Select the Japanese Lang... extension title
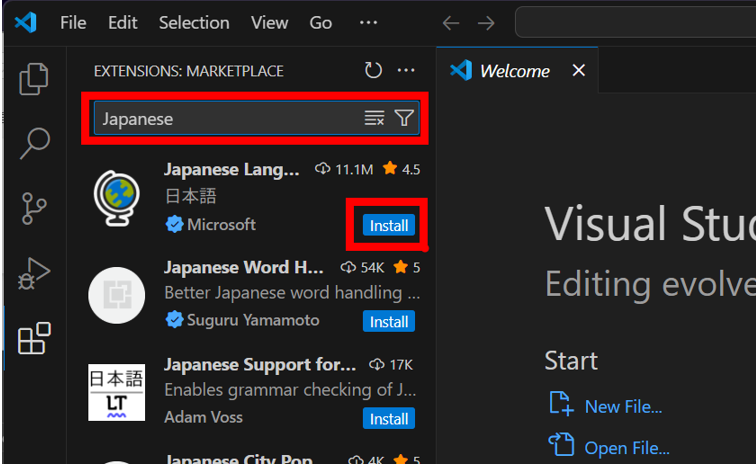Viewport: 756px width, 464px height. (x=231, y=169)
